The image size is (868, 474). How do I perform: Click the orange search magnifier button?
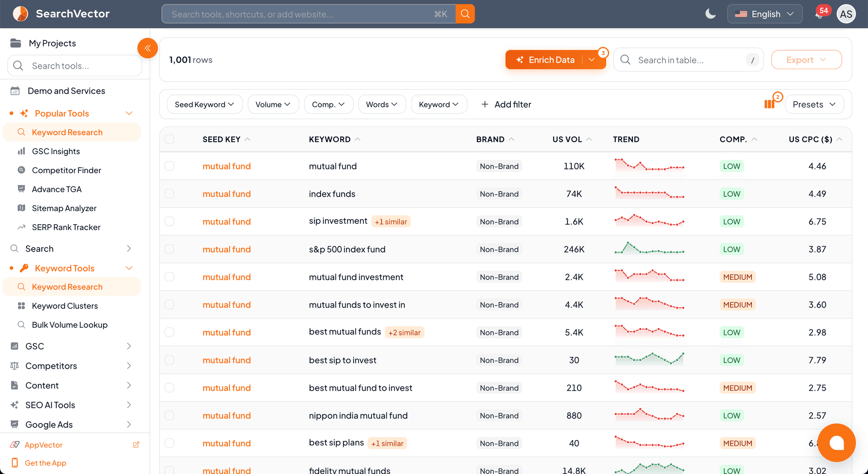coord(465,14)
